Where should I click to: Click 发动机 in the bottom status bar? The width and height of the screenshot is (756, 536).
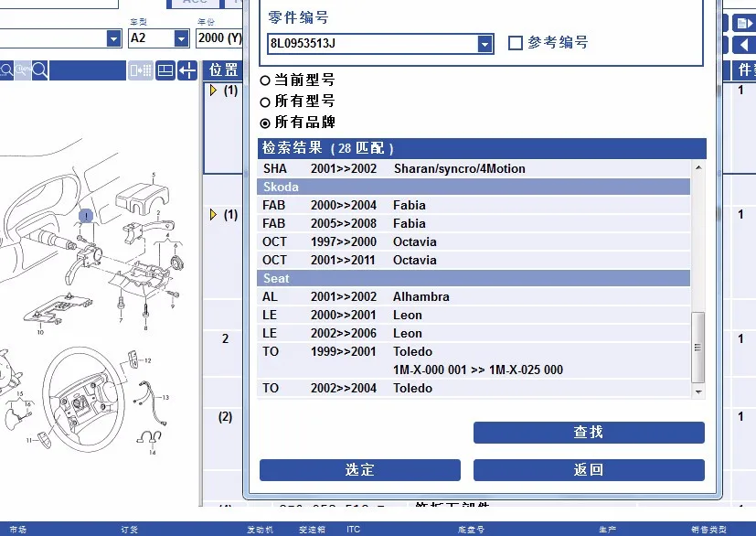click(261, 530)
